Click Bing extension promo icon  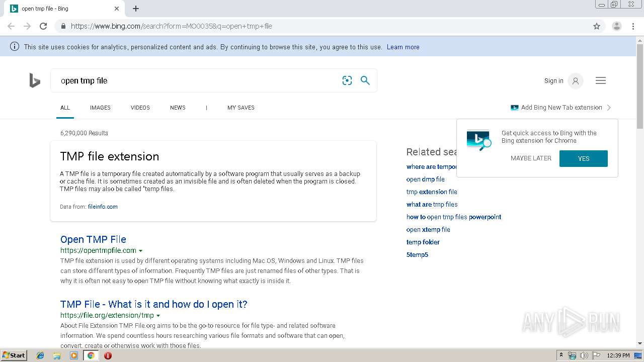tap(478, 140)
